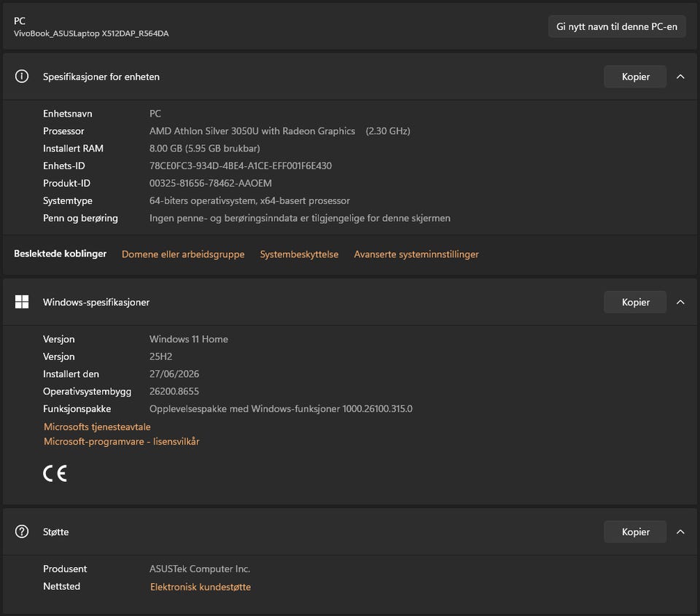
Task: Open Microsoft-programvare - lisensvilkår link
Action: [122, 442]
